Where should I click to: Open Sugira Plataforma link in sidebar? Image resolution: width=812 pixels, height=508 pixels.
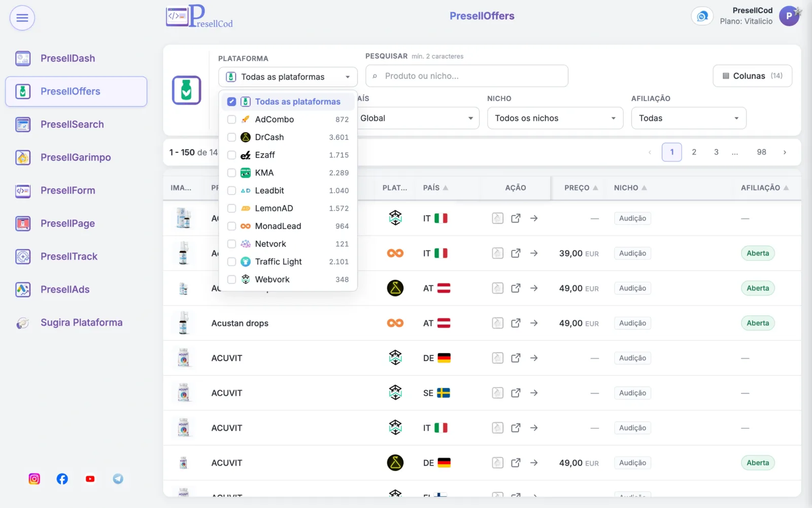(76, 323)
